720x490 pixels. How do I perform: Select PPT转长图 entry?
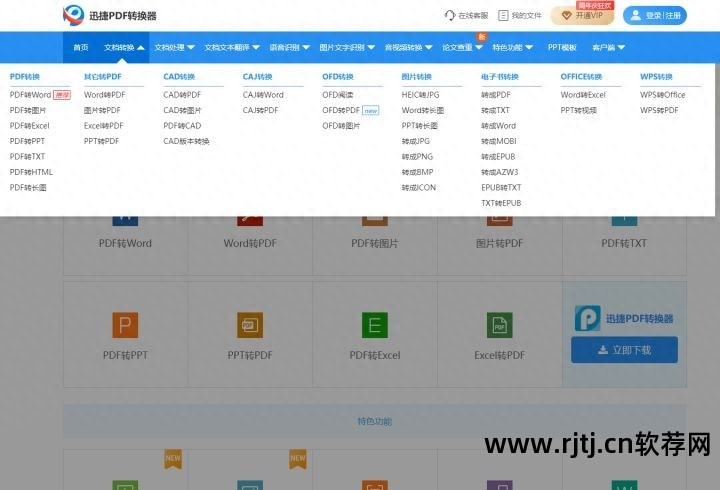(420, 125)
